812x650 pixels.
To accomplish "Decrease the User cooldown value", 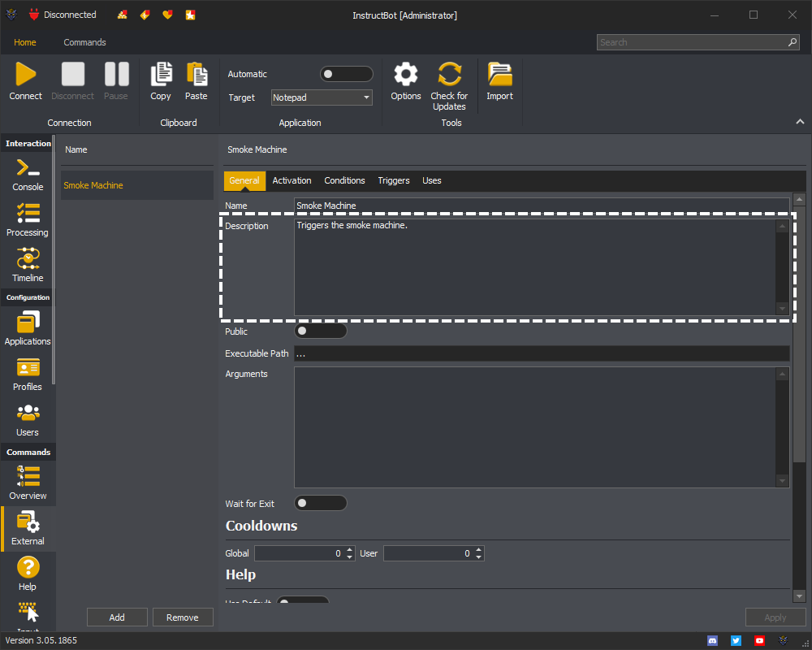I will coord(479,557).
